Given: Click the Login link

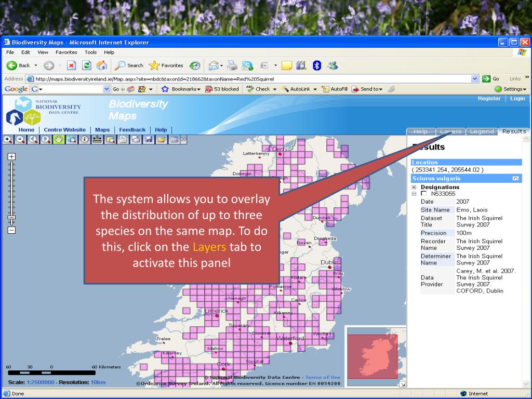Looking at the screenshot, I should coord(517,98).
